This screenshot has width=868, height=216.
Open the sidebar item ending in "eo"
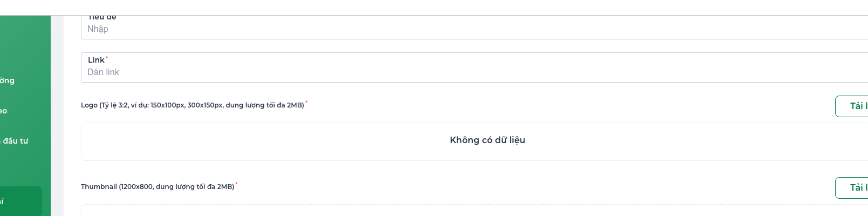(x=4, y=111)
